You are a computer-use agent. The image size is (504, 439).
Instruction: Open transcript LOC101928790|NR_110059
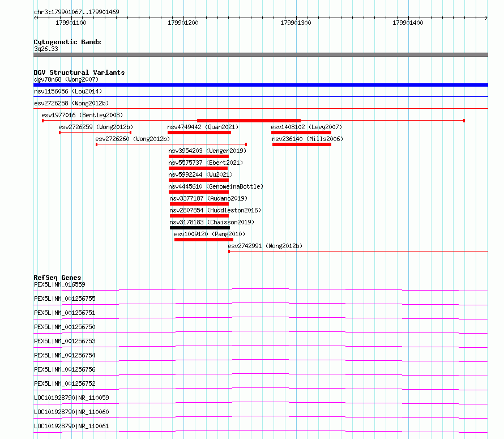point(72,398)
